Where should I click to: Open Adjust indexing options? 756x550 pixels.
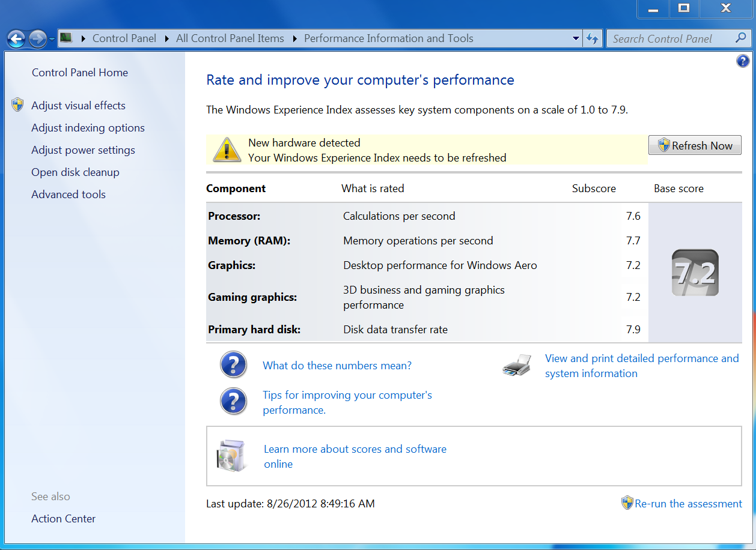click(x=88, y=128)
